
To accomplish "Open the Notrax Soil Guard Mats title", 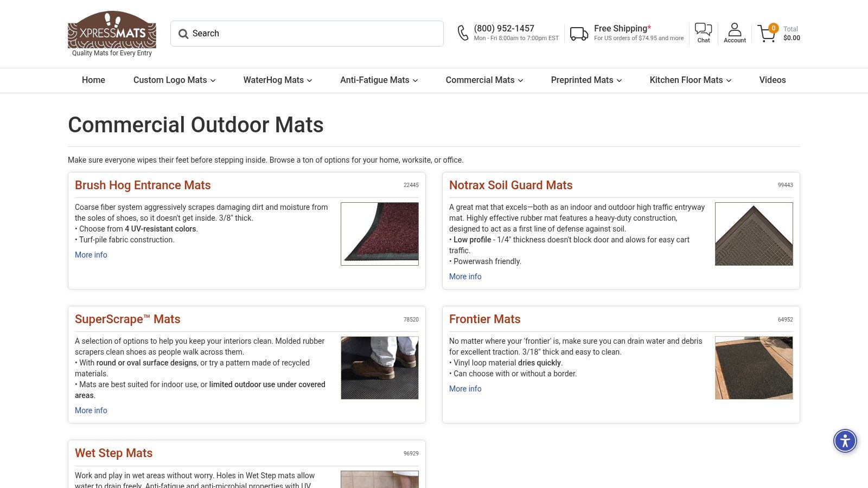I will pyautogui.click(x=510, y=185).
